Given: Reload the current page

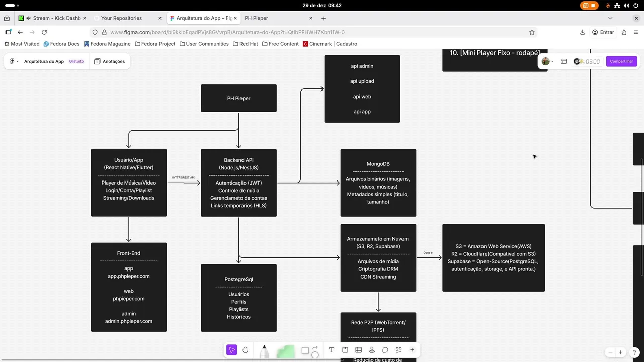Looking at the screenshot, I should [44, 32].
